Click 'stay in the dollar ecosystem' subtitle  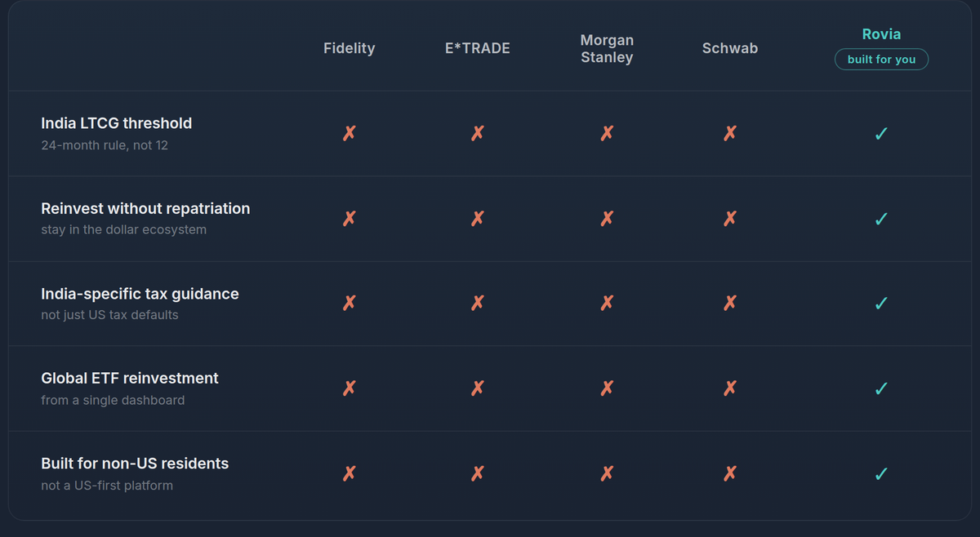tap(123, 230)
